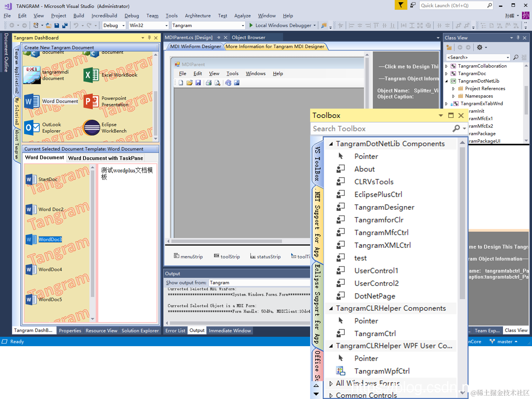Open StartDoc Word template
The image size is (532, 399).
(x=42, y=180)
